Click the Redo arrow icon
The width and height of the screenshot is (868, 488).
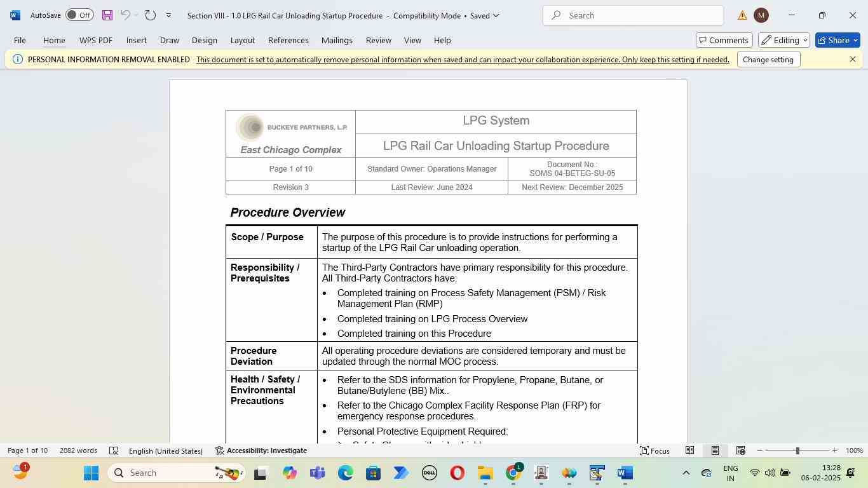click(x=151, y=15)
